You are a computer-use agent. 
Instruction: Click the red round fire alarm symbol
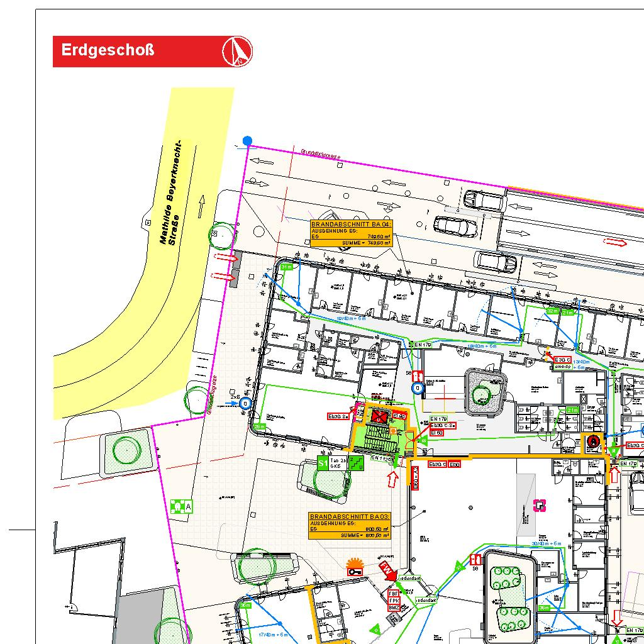[591, 441]
